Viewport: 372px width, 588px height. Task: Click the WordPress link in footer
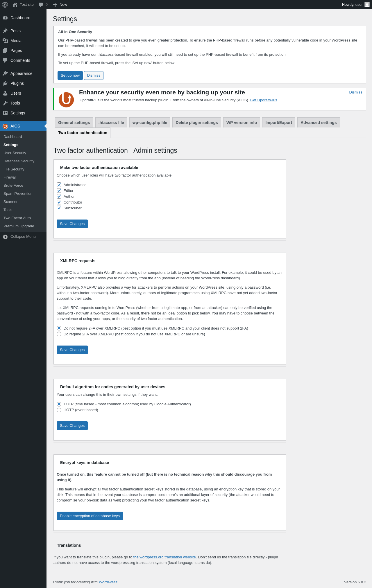(x=108, y=582)
